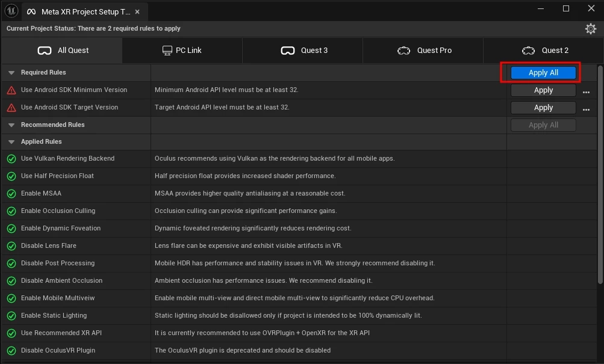This screenshot has height=364, width=604.
Task: Collapse the Applied Rules section
Action: (x=11, y=142)
